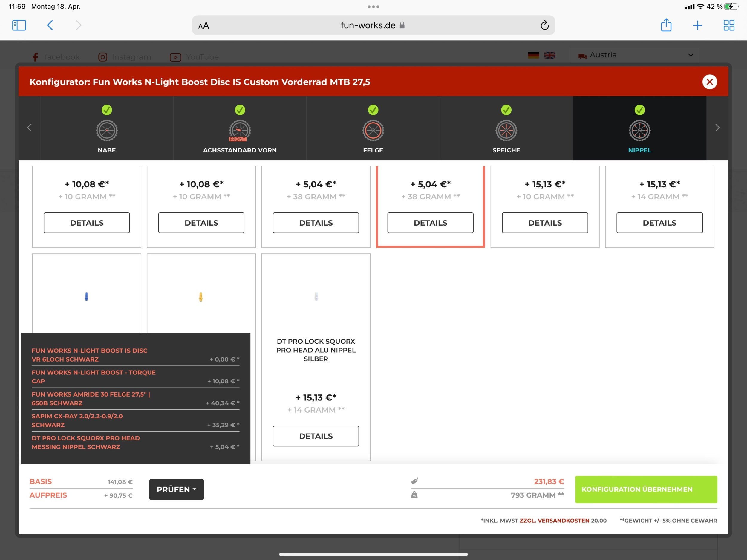747x560 pixels.
Task: Open DETAILS of 15,13 € 10 gramm nipple
Action: (x=545, y=223)
